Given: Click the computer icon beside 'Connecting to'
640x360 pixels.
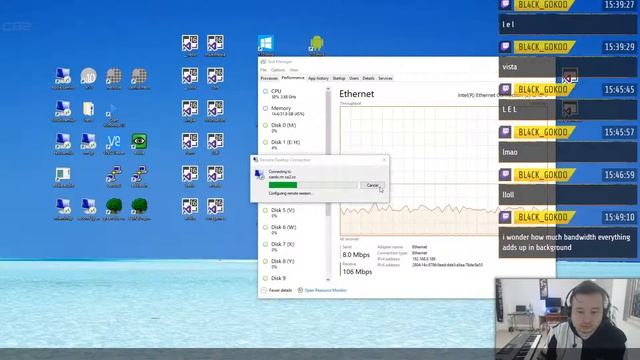Looking at the screenshot, I should (260, 175).
